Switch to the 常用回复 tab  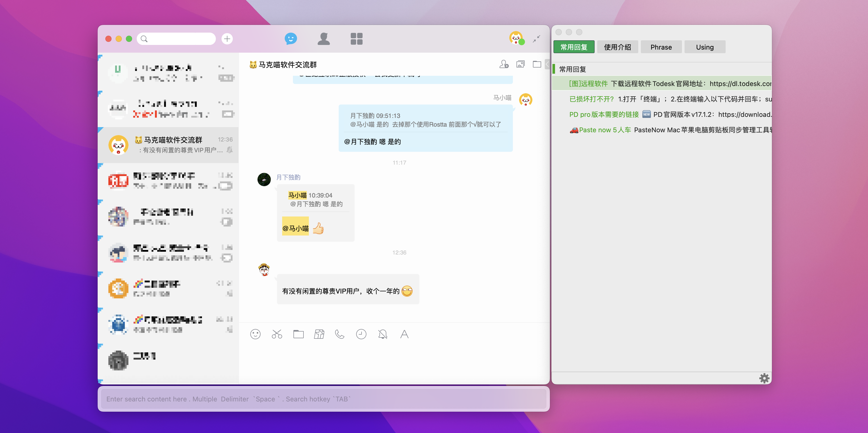pyautogui.click(x=574, y=47)
